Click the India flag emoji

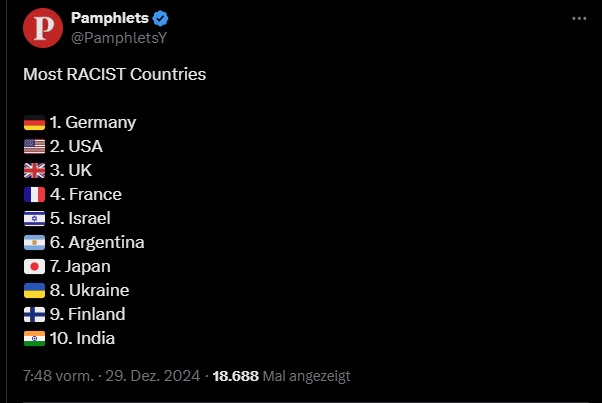34,338
